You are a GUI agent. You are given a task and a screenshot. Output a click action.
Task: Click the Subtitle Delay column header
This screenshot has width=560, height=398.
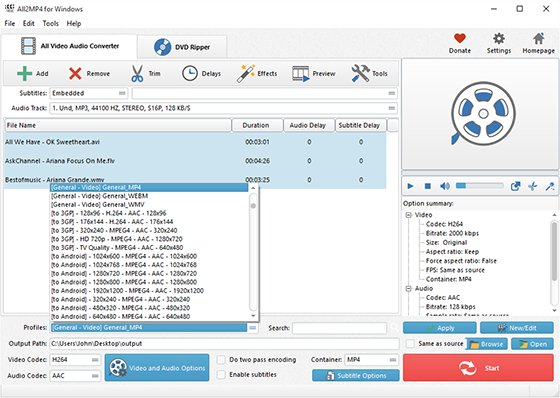[360, 125]
